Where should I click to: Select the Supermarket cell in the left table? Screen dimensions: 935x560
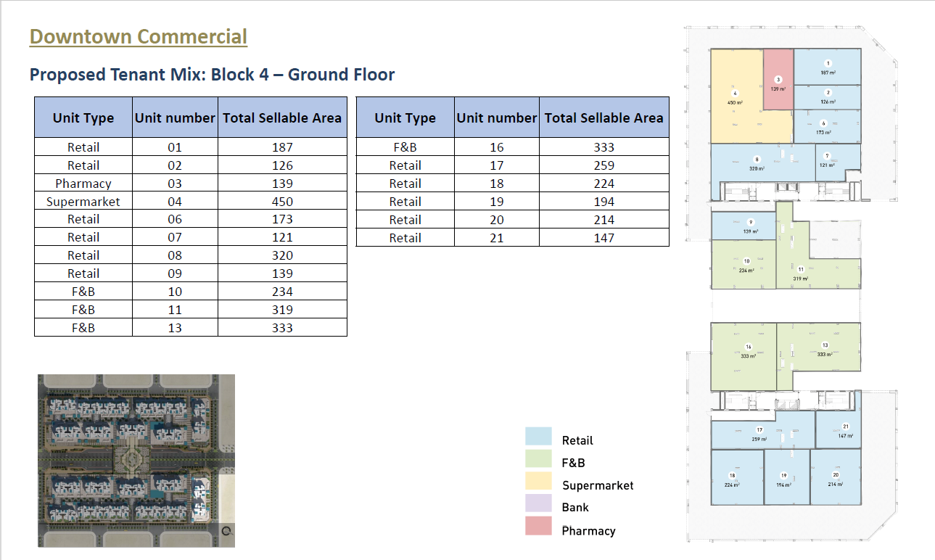tap(83, 202)
